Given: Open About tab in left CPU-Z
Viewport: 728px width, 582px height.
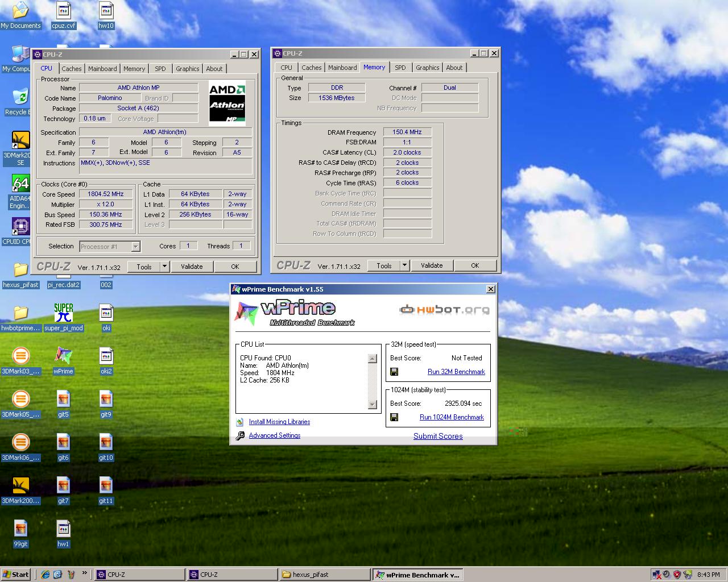Looking at the screenshot, I should [214, 69].
